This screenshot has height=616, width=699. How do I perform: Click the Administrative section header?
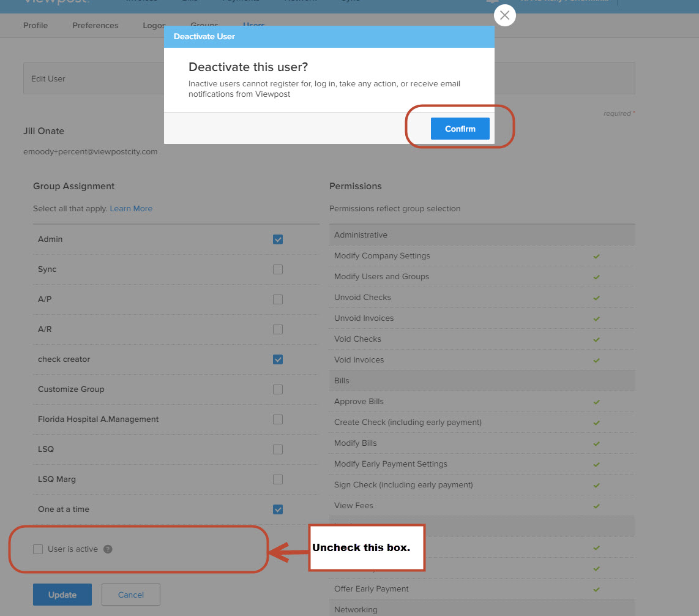click(x=482, y=235)
